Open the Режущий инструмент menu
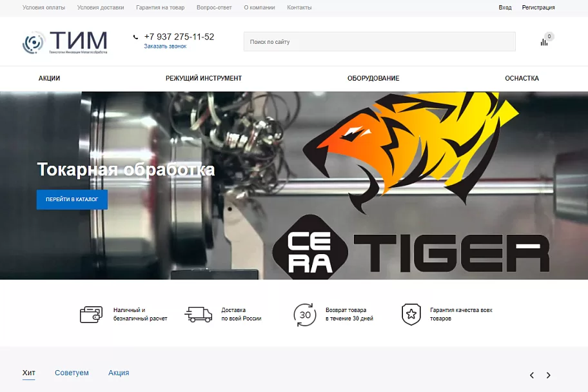588x392 pixels. pos(204,78)
